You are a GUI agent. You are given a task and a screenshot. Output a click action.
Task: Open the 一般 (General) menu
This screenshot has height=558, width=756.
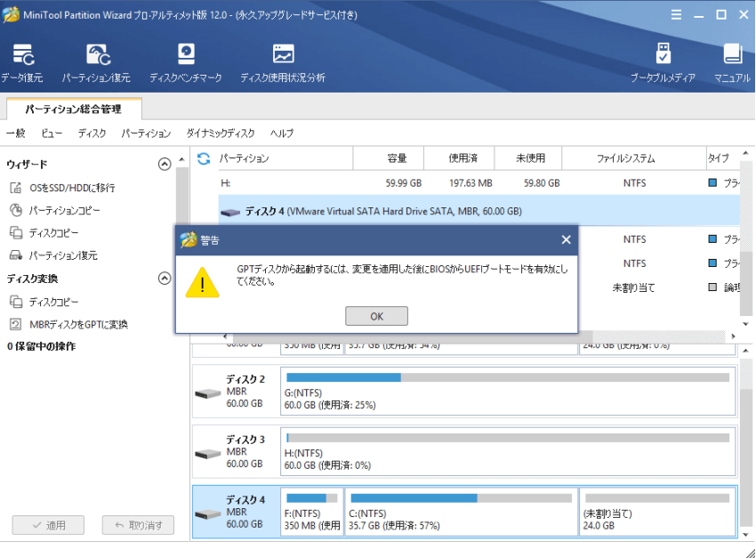point(16,133)
